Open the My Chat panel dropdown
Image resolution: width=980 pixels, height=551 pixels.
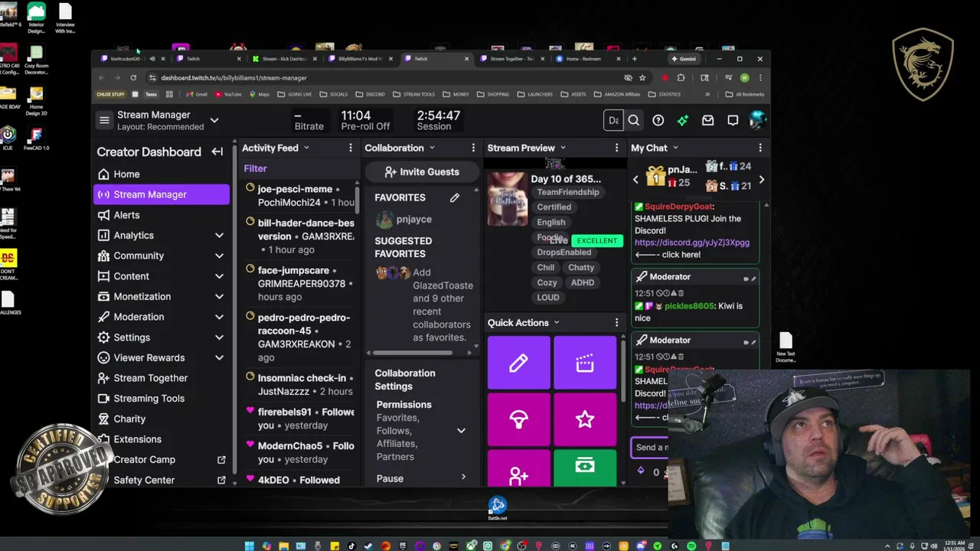tap(675, 148)
